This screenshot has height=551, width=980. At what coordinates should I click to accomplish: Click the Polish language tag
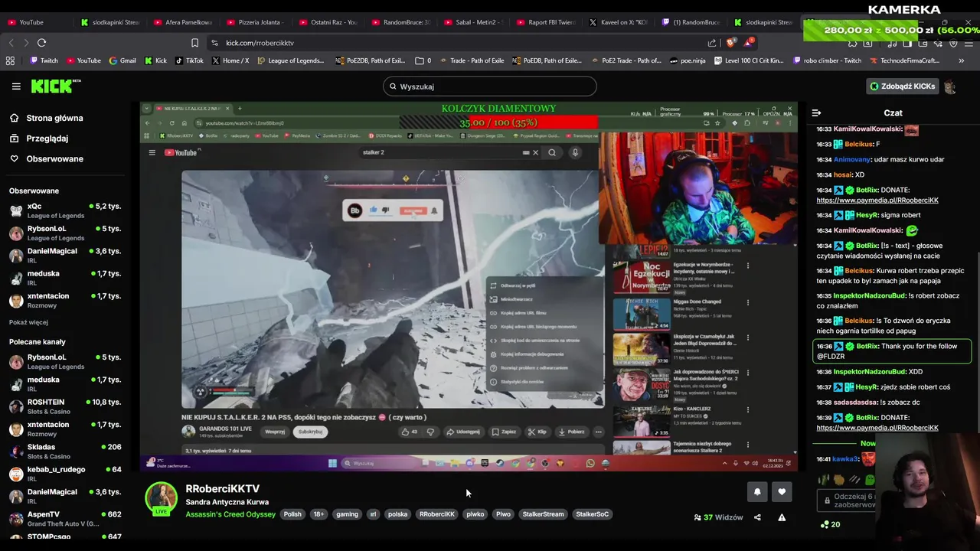[x=292, y=514]
